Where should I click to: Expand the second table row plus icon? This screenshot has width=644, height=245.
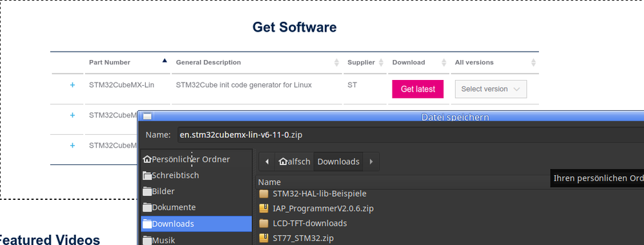tap(72, 115)
